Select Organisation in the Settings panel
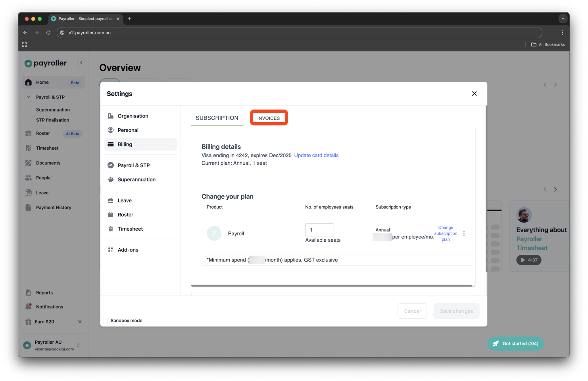The height and width of the screenshot is (381, 588). [133, 115]
